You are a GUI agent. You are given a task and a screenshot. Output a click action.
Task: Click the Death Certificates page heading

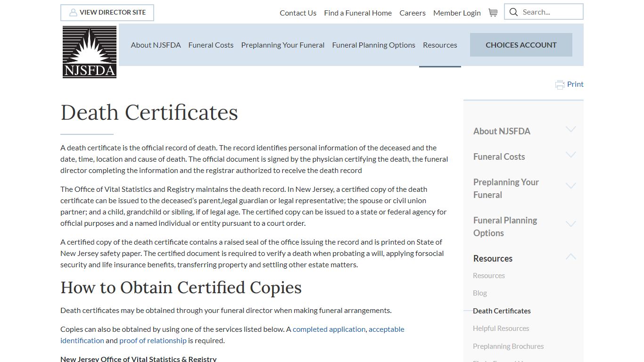coord(149,113)
